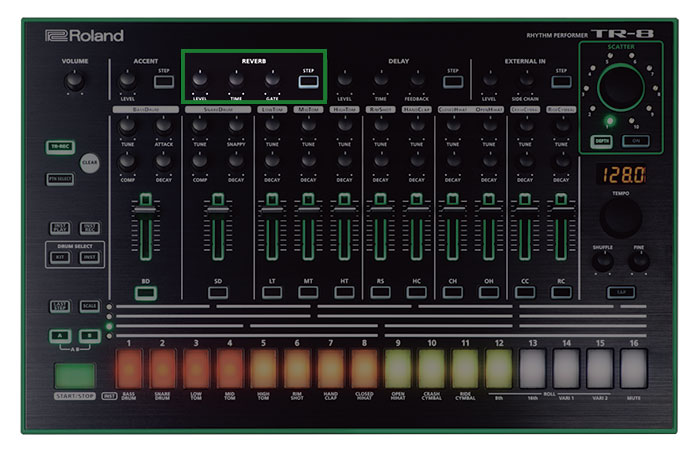Tap step pad 5 High Tom
700x452 pixels.
263,369
